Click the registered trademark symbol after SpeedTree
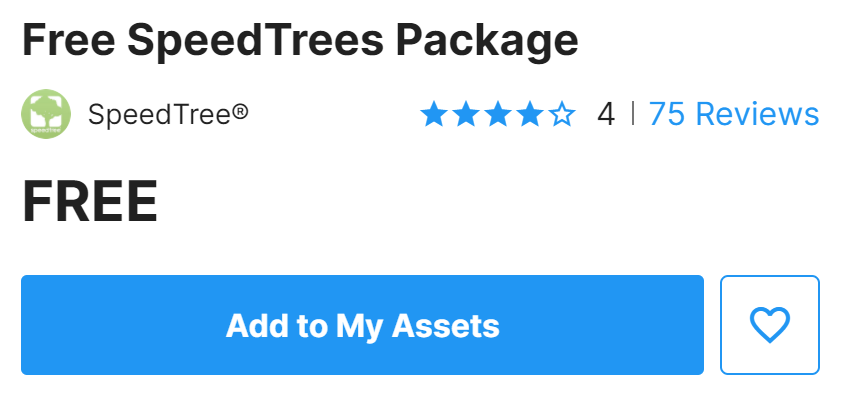The width and height of the screenshot is (845, 398). pyautogui.click(x=240, y=112)
